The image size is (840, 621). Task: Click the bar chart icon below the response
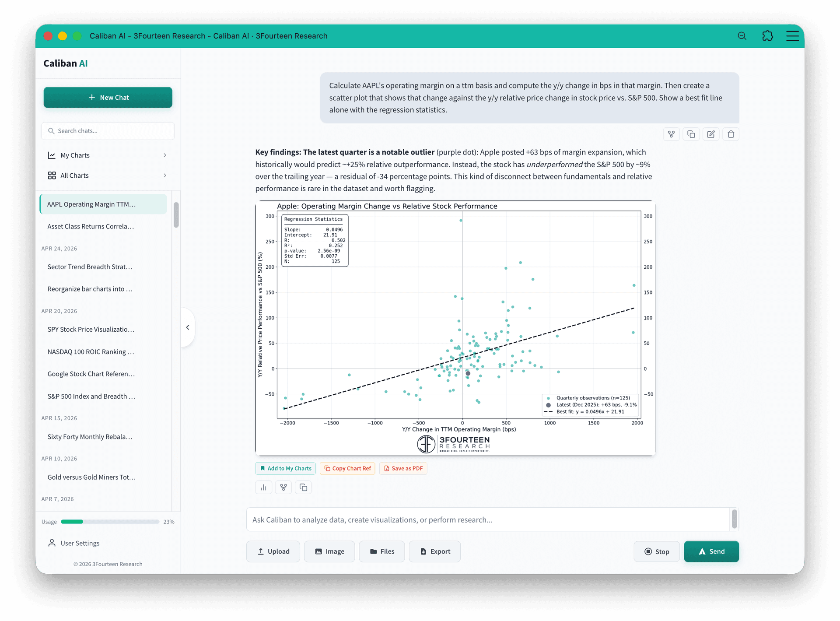[x=264, y=488]
